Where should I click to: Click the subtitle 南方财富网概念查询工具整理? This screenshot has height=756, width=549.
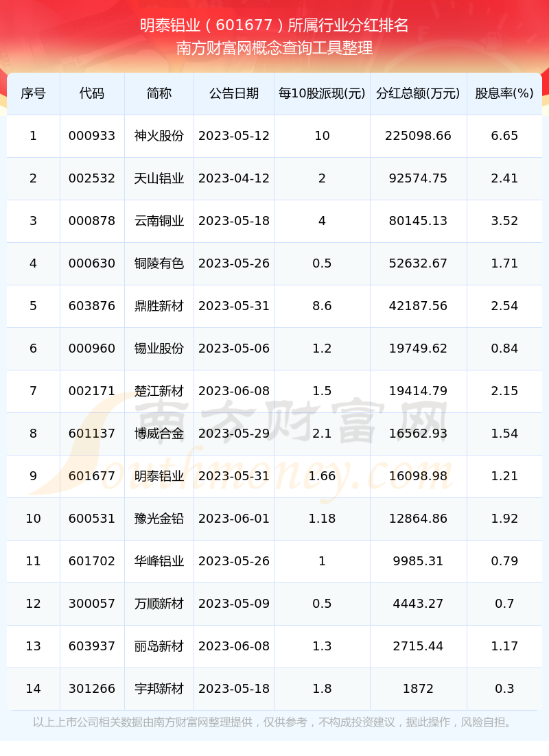click(x=274, y=48)
